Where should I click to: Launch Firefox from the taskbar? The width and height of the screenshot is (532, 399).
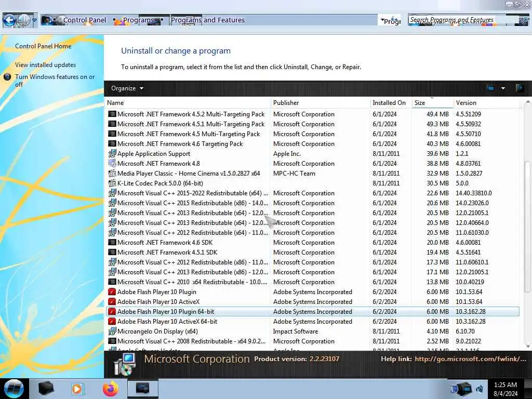pos(111,389)
